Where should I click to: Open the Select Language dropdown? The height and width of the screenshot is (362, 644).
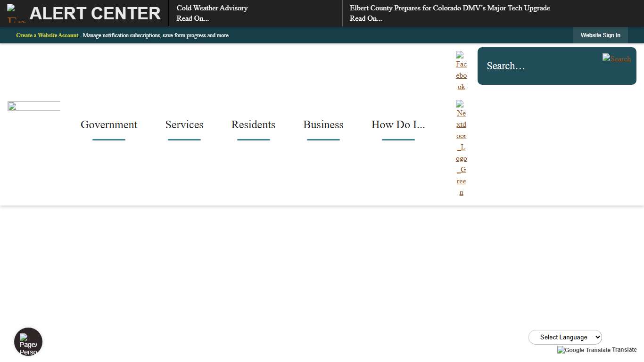click(565, 337)
